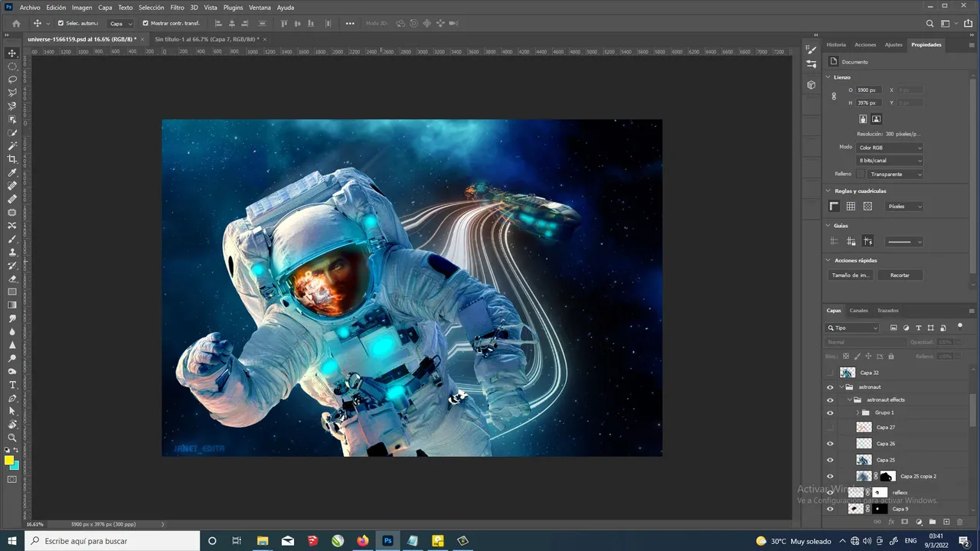This screenshot has width=980, height=551.
Task: Open the Selección menu
Action: pos(152,7)
